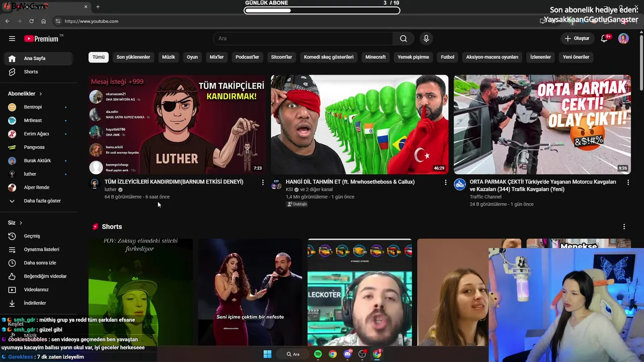Viewport: 644px width, 362px height.
Task: Click in the Ara search field
Action: 303,39
